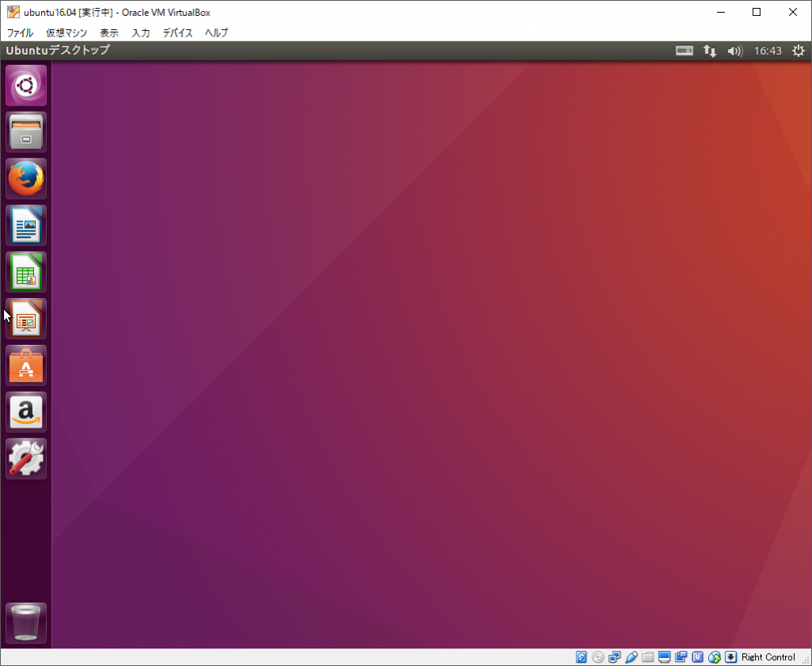Start LibreOffice Impress
Viewport: 812px width, 666px height.
25,319
